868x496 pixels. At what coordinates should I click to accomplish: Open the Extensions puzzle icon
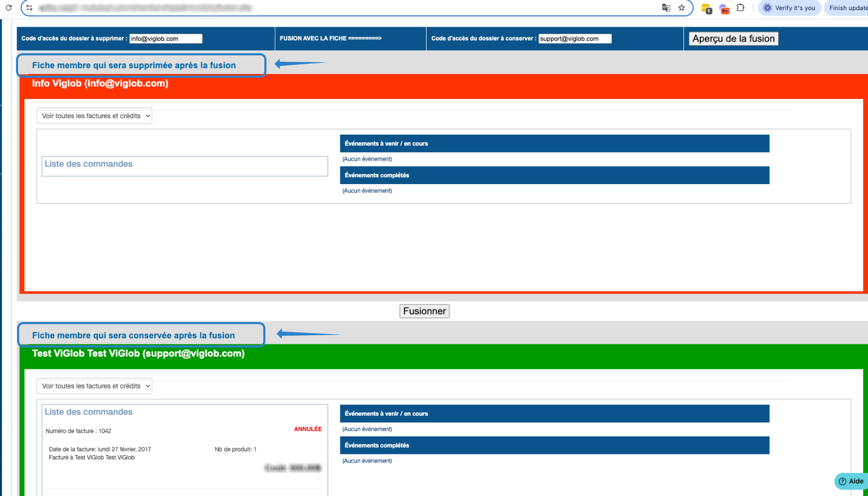[740, 8]
